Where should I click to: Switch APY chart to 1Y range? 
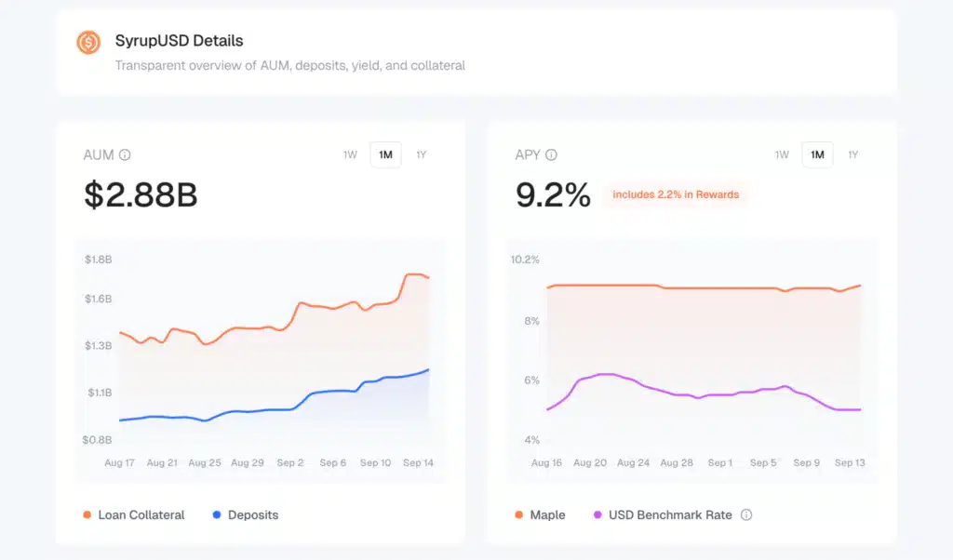853,154
